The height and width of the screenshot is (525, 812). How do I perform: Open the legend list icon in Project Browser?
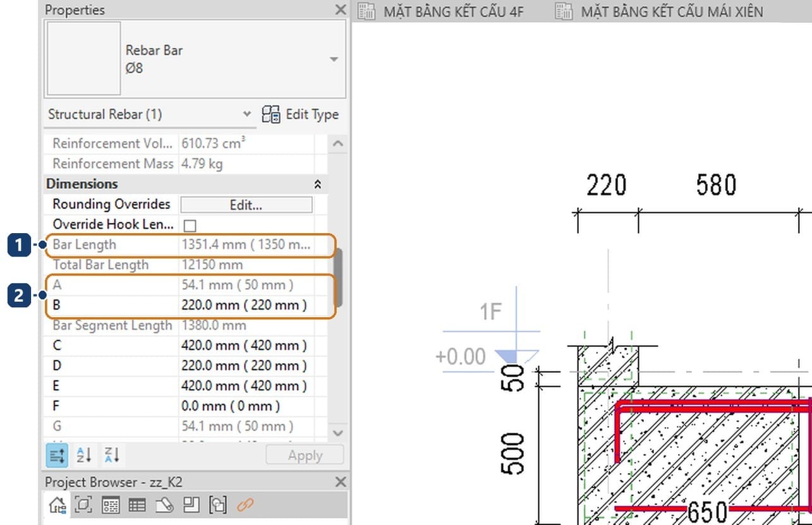point(111,505)
